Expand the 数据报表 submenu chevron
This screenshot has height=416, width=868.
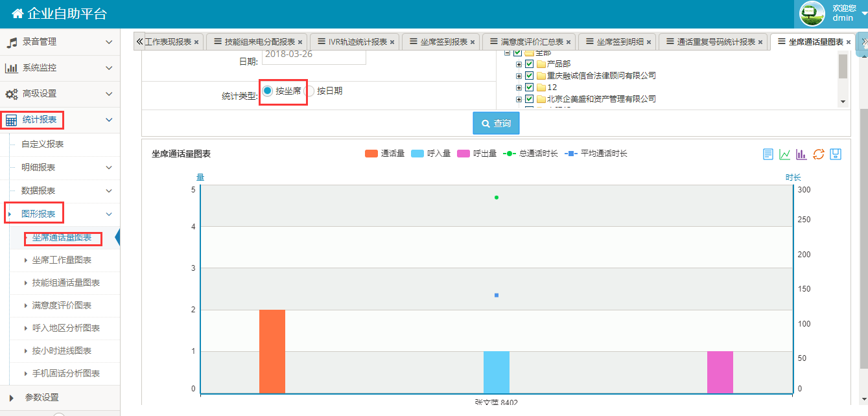(x=109, y=191)
